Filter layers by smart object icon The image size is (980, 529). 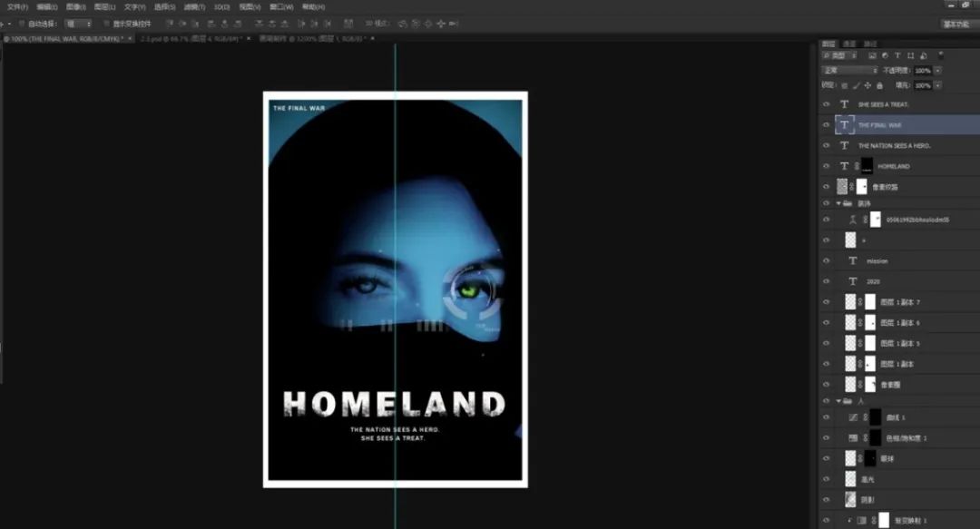[x=923, y=55]
